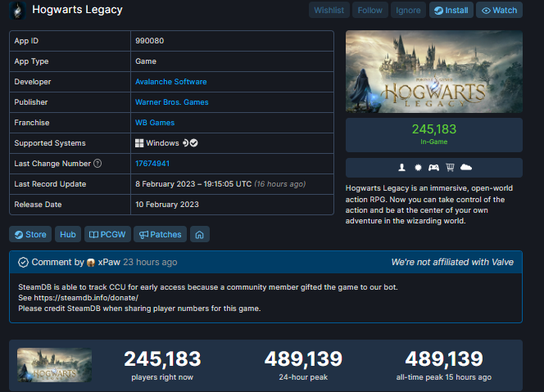
Task: Click the Follow button
Action: coord(369,11)
